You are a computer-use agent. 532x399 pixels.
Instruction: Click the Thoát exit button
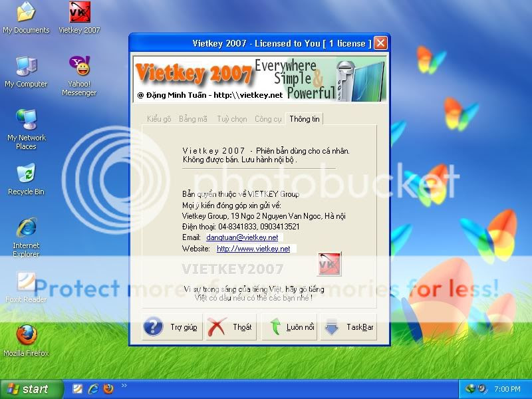[x=231, y=327]
